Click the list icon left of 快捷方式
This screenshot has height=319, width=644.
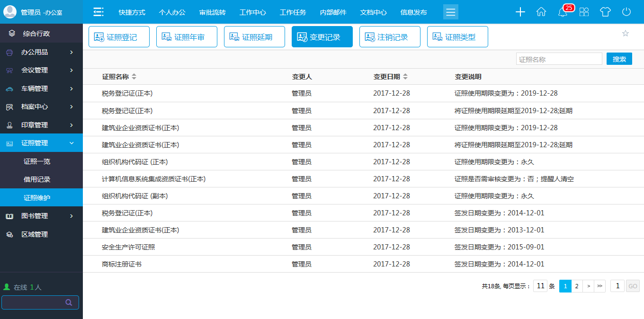pos(98,12)
